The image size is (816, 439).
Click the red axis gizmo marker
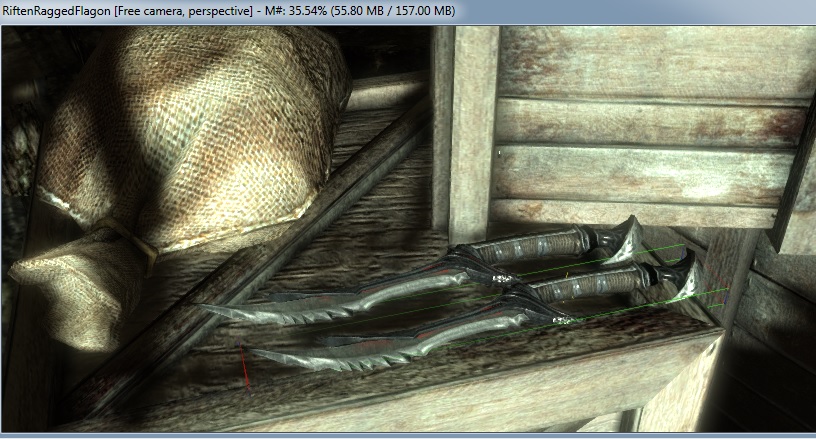(x=244, y=367)
